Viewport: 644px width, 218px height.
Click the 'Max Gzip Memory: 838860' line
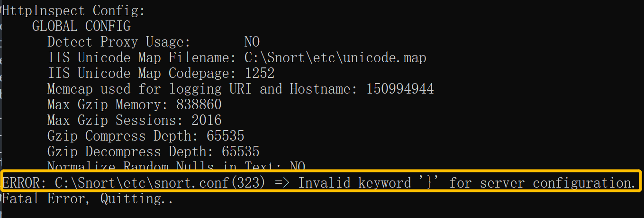135,105
